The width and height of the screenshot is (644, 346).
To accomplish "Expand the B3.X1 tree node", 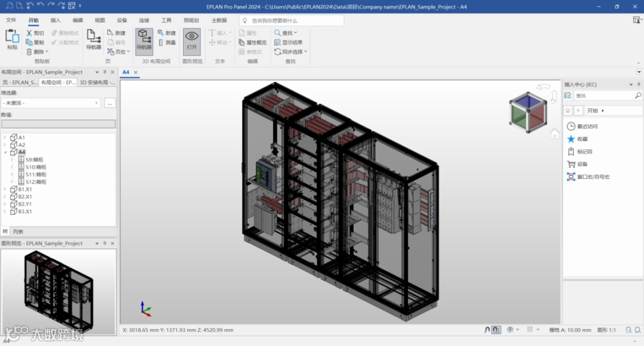I will click(x=5, y=211).
